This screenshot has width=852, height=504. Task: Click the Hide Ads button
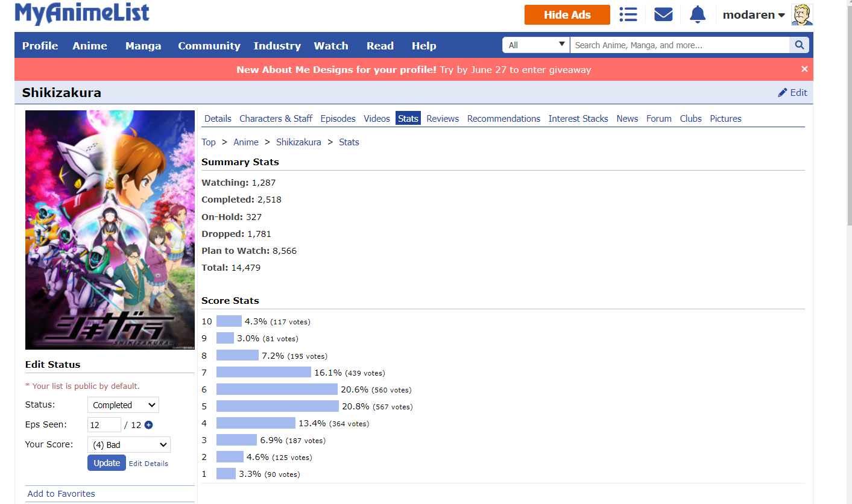pos(567,15)
